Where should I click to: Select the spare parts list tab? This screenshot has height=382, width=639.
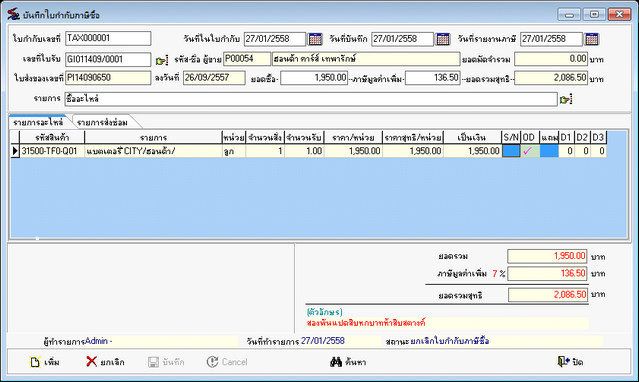coord(38,122)
